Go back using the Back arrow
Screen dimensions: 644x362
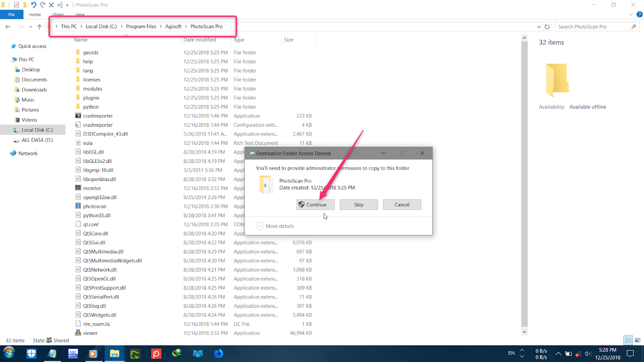[x=8, y=27]
